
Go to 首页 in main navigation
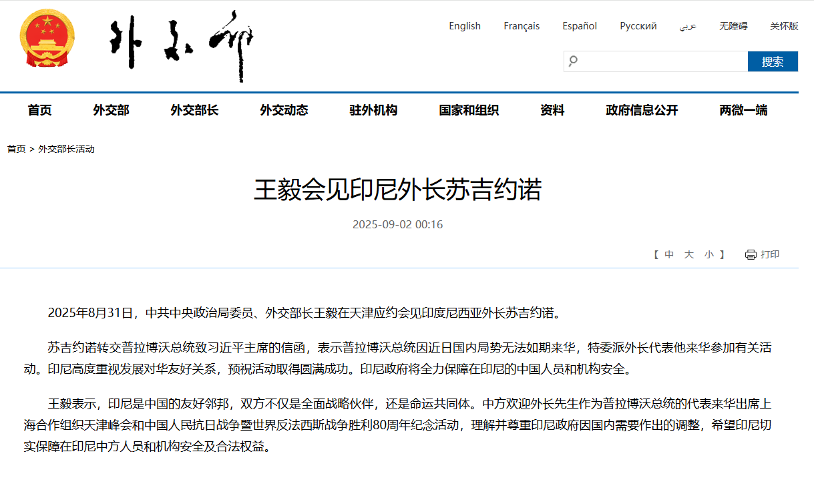(39, 111)
